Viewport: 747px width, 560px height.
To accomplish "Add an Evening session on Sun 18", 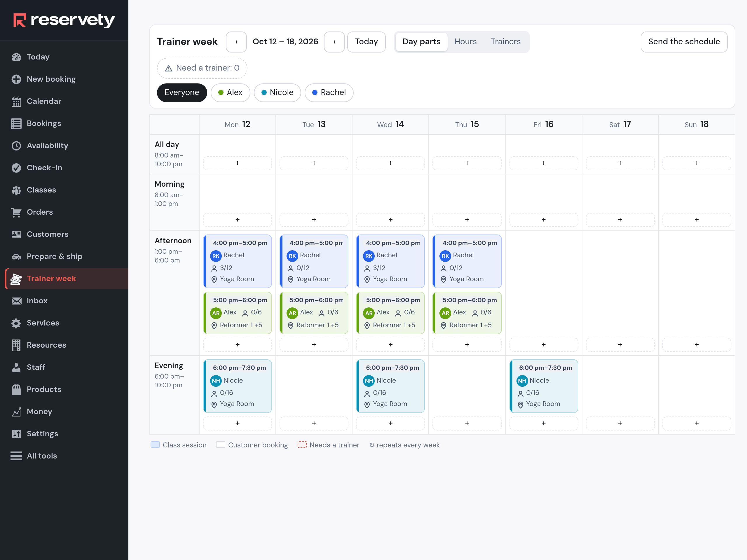I will point(696,423).
